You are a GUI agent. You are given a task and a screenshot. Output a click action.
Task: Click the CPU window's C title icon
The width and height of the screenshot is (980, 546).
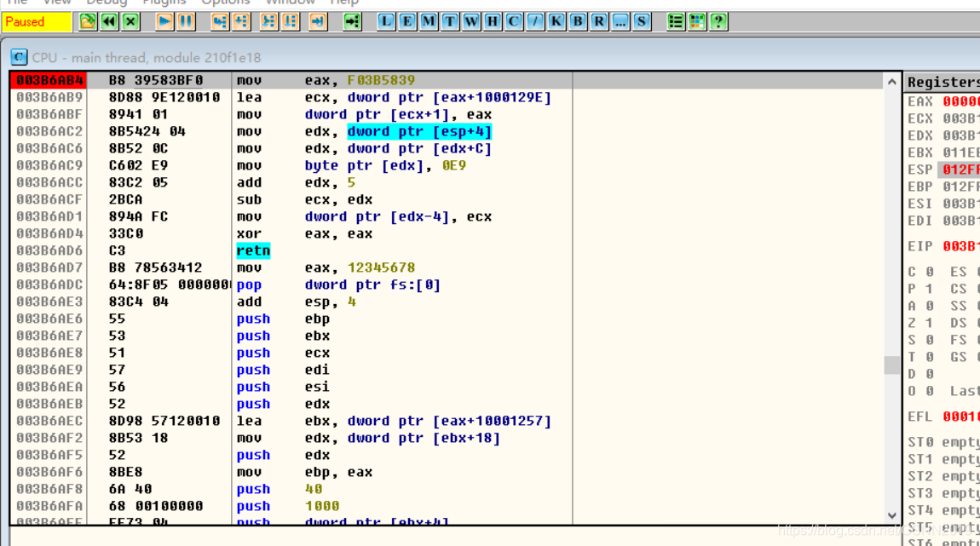click(19, 57)
